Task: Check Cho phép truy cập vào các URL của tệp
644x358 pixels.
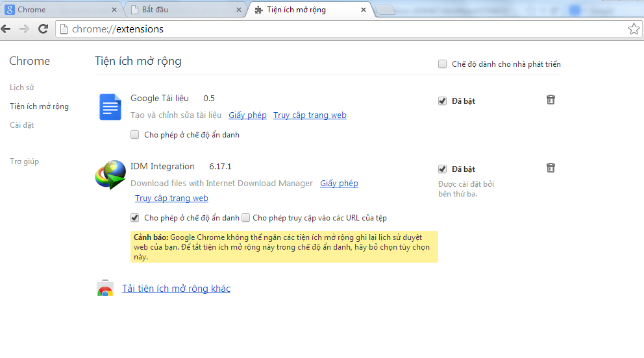Action: [245, 218]
